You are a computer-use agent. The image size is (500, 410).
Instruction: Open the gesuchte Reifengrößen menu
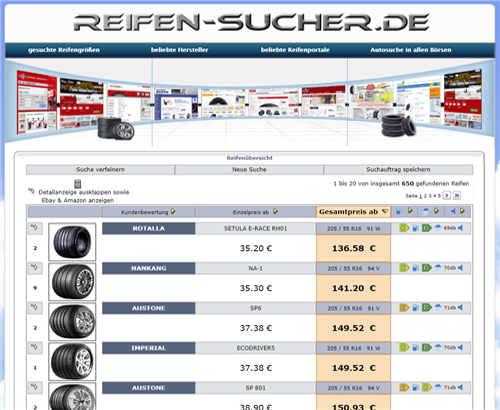pyautogui.click(x=64, y=50)
